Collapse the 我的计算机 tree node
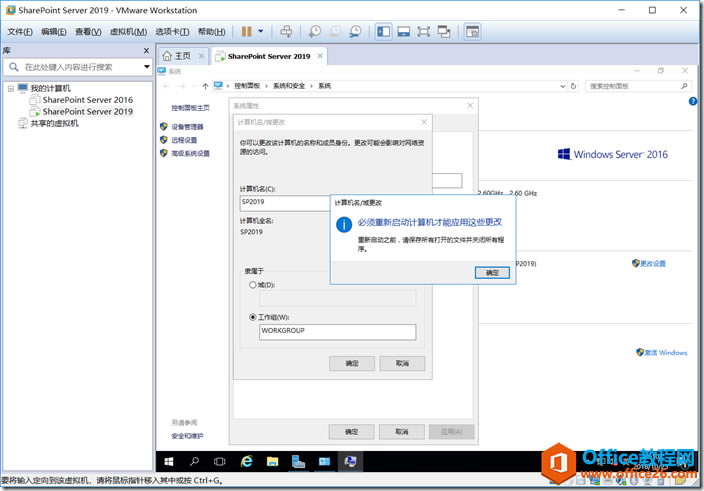 (x=10, y=89)
